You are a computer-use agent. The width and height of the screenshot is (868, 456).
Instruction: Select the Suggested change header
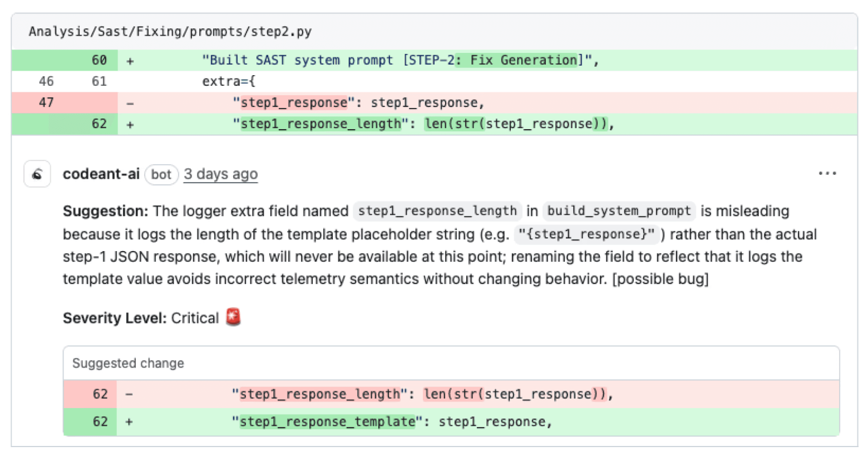coord(128,363)
